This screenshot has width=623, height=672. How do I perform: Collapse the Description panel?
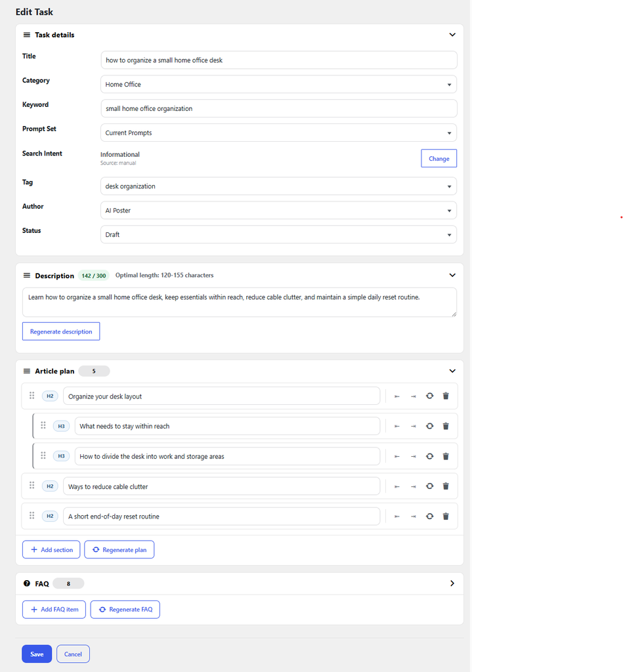pyautogui.click(x=452, y=275)
